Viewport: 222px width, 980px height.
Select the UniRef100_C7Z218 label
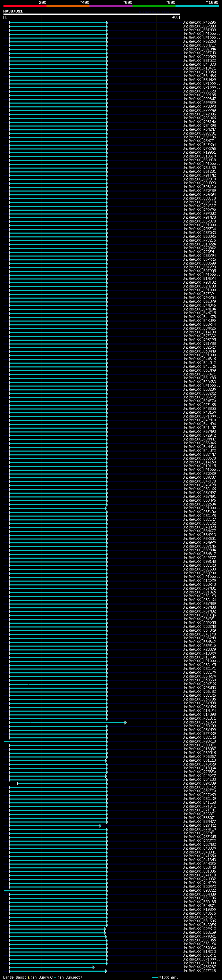tap(199, 971)
